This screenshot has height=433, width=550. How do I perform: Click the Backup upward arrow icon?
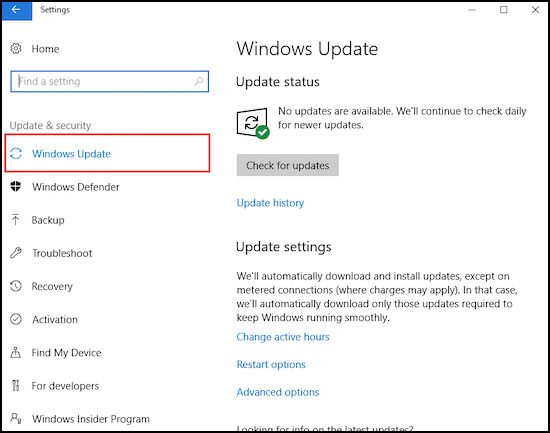pyautogui.click(x=15, y=220)
